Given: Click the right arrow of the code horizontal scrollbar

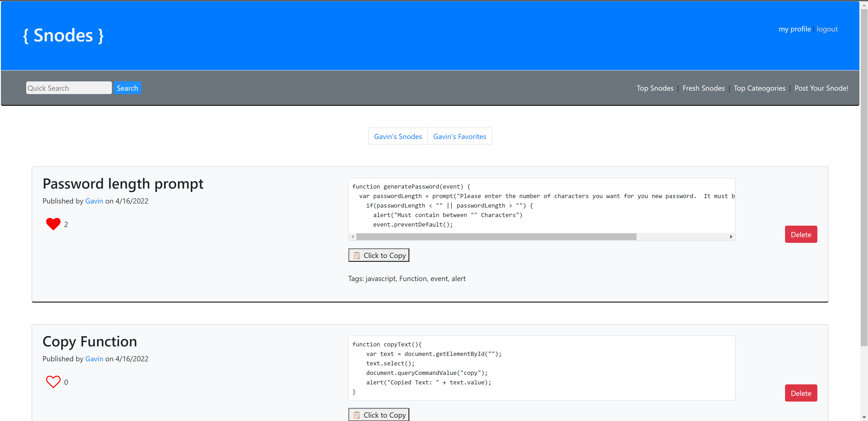Looking at the screenshot, I should 731,237.
